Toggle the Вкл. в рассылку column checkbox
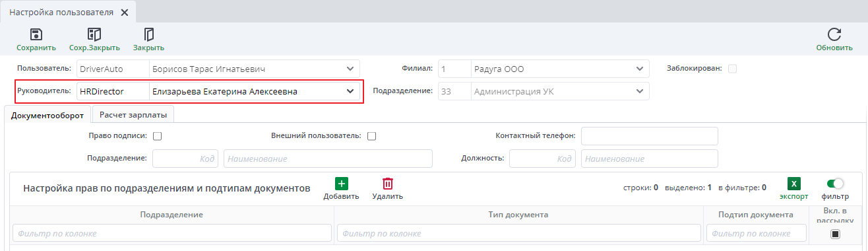This screenshot has height=251, width=868. [x=835, y=234]
